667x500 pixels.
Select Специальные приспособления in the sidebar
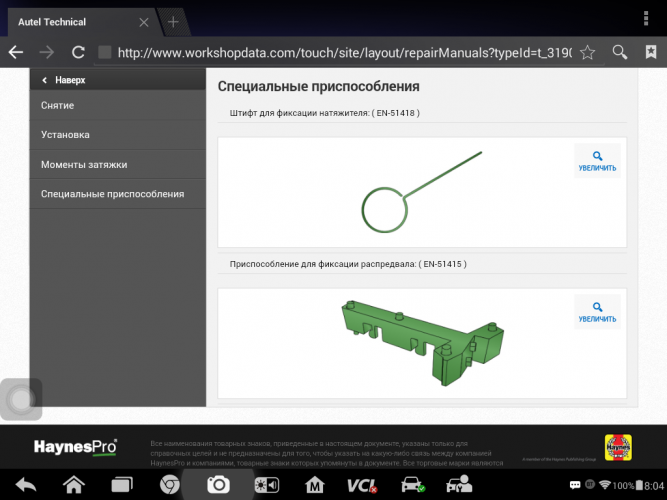pos(118,194)
